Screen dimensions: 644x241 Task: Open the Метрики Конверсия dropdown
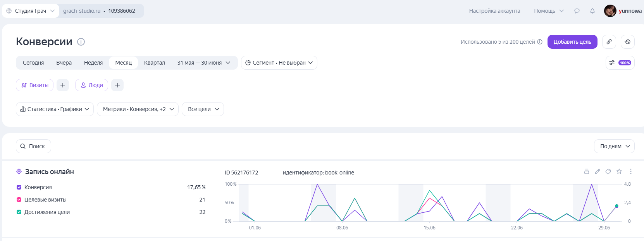[138, 109]
